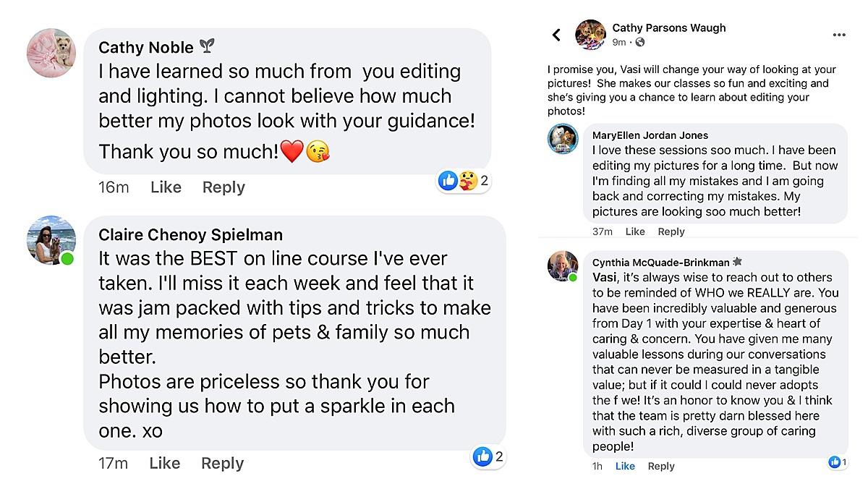The image size is (868, 489).
Task: Click the globe privacy icon under post author
Action: (x=639, y=43)
